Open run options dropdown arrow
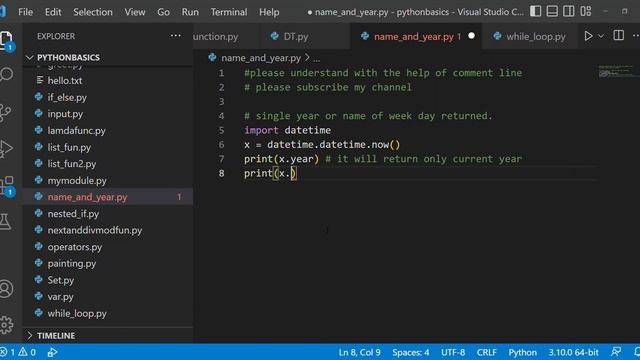Viewport: 640px width, 360px height. [x=601, y=36]
